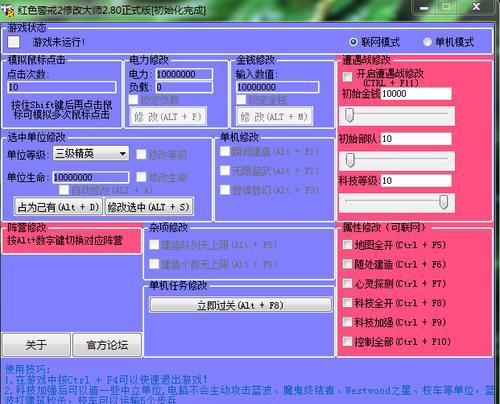This screenshot has width=500, height=404.
Task: Toggle 自动修改 (ALT + A) checkbox
Action: [63, 190]
